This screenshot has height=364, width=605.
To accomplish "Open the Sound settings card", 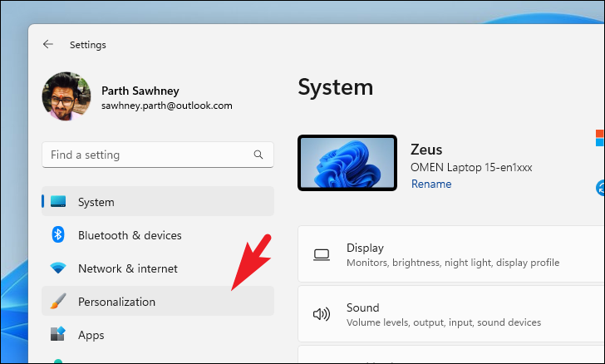I will click(451, 314).
